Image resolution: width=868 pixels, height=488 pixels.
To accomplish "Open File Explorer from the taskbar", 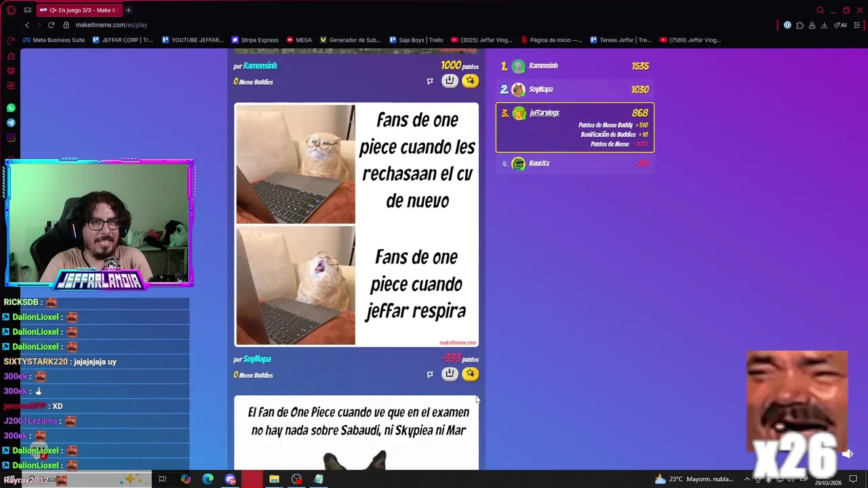I will (x=274, y=479).
